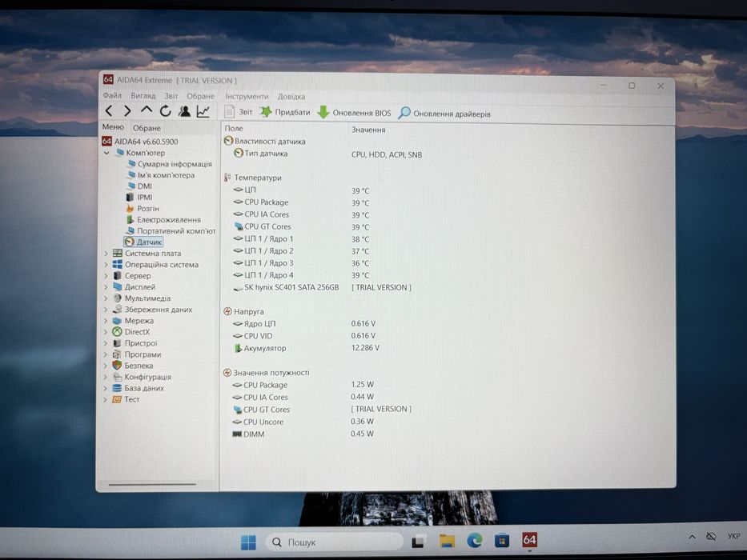Image resolution: width=747 pixels, height=560 pixels.
Task: Click Оновлення BIOS toolbar button
Action: 354,113
